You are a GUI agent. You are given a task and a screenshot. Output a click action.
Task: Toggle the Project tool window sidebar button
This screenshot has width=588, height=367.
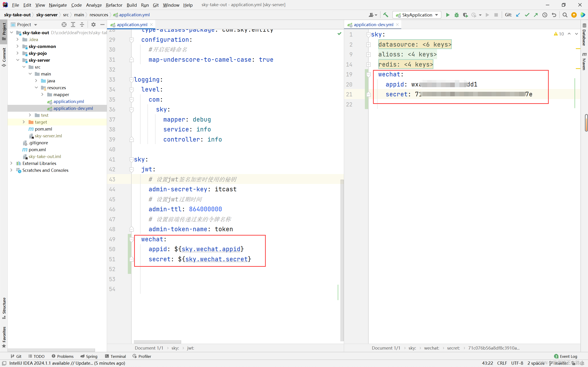tap(4, 31)
